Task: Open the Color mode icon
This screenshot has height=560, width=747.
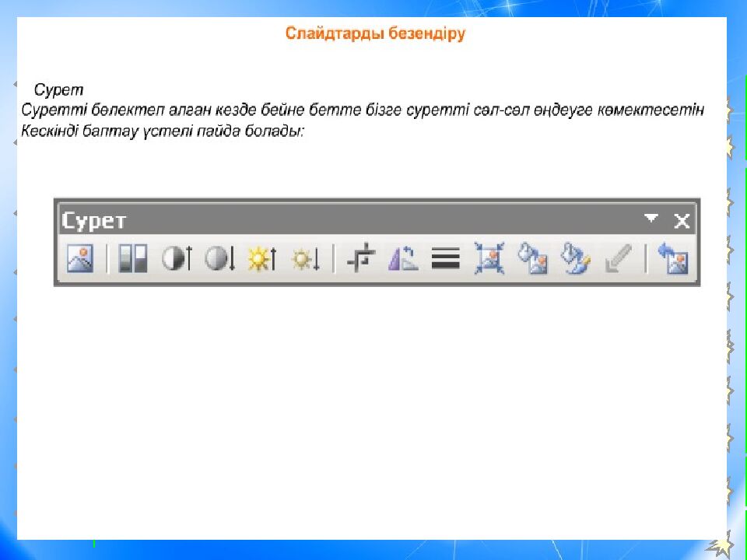Action: tap(132, 259)
